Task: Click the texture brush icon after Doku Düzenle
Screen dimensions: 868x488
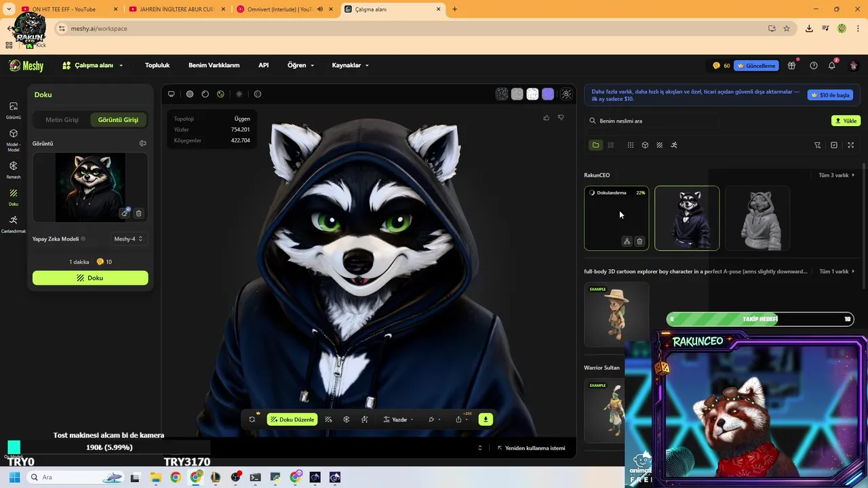Action: (x=328, y=420)
